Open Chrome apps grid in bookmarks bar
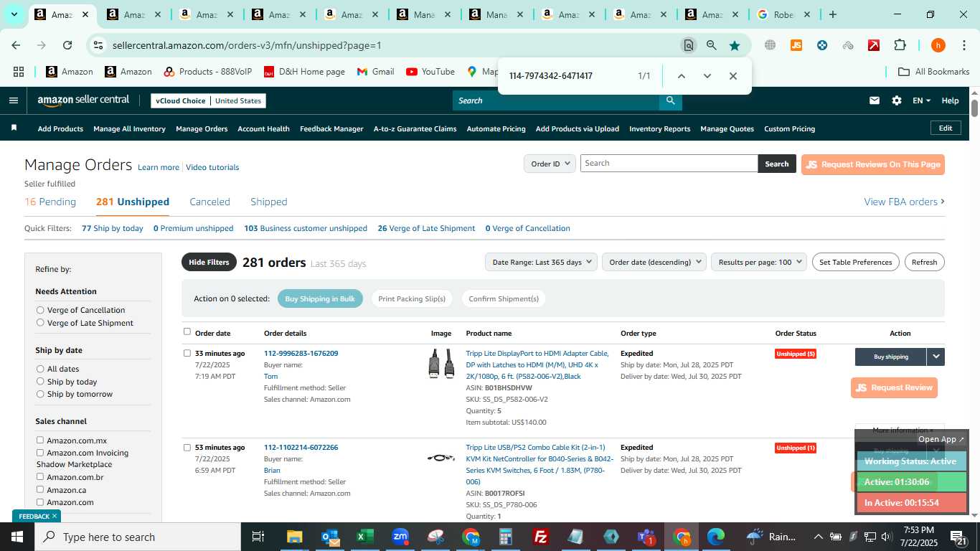The height and width of the screenshot is (551, 980). click(19, 72)
